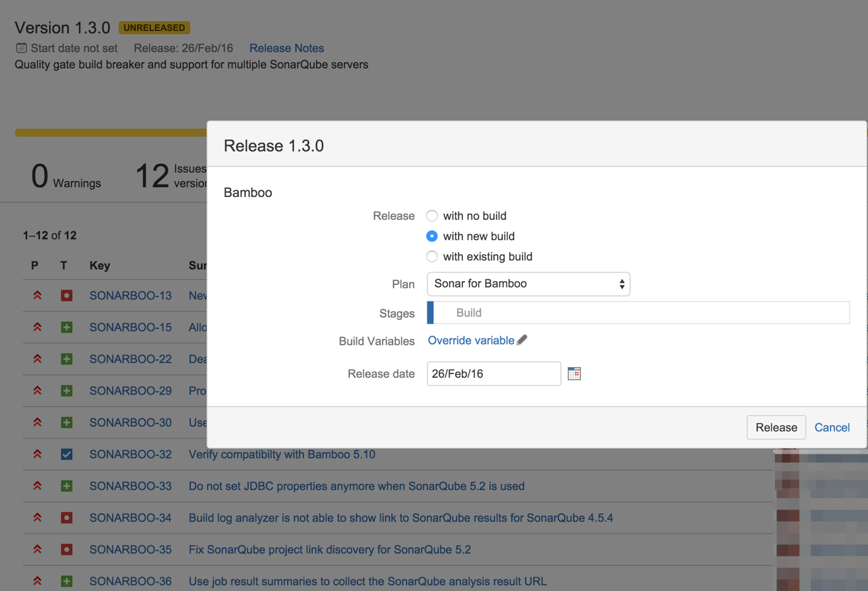Click the green plus type icon for SONARBOO-29
868x591 pixels.
[x=66, y=391]
